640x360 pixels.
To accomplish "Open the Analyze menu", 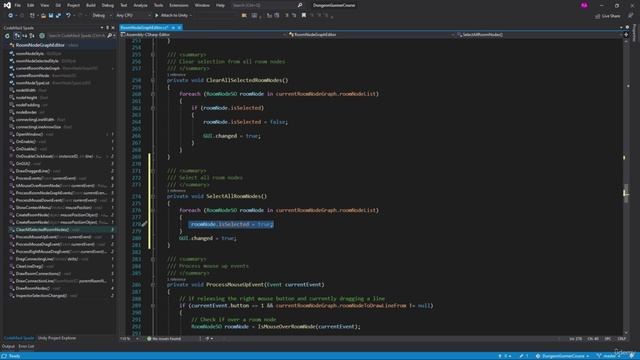I will click(140, 5).
